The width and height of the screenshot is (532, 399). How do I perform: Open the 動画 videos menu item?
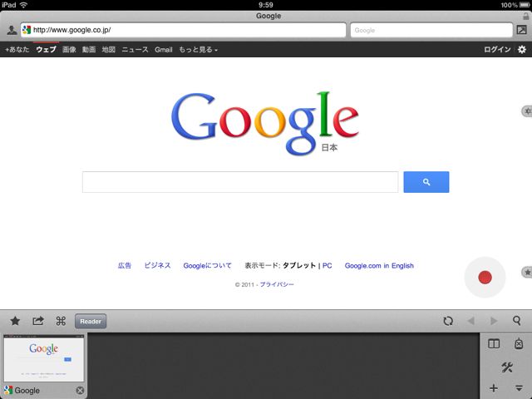[x=89, y=50]
